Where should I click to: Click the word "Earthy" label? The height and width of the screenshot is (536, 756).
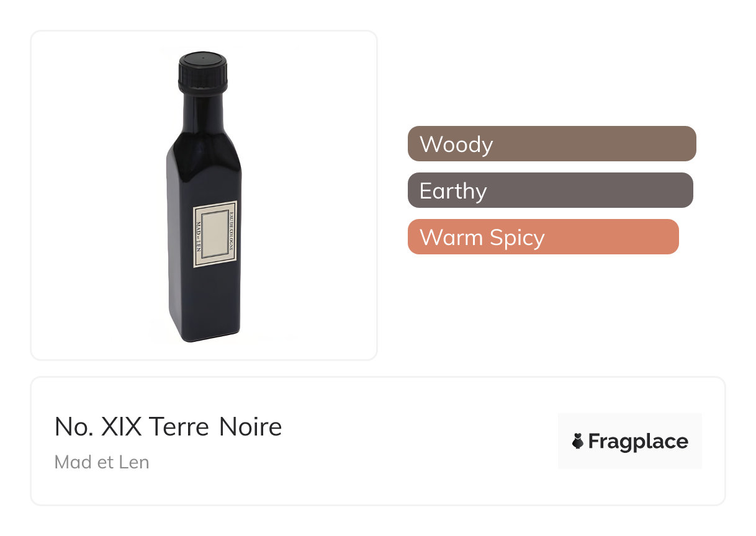coord(453,190)
